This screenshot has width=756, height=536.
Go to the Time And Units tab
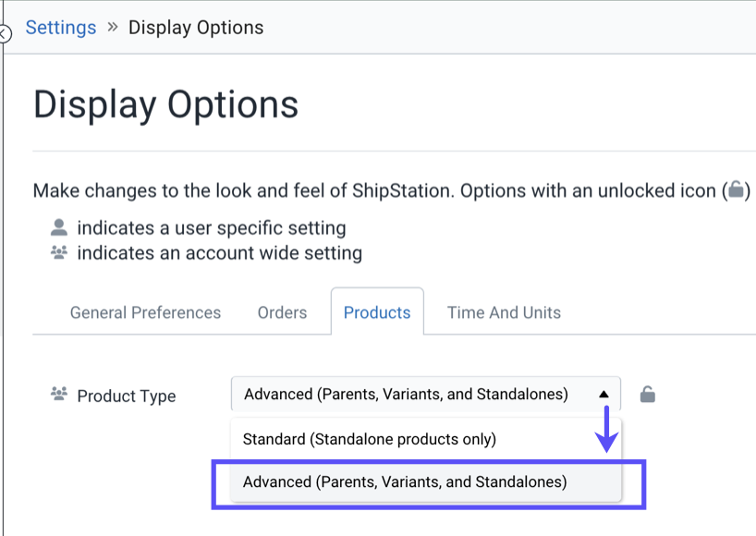(504, 312)
